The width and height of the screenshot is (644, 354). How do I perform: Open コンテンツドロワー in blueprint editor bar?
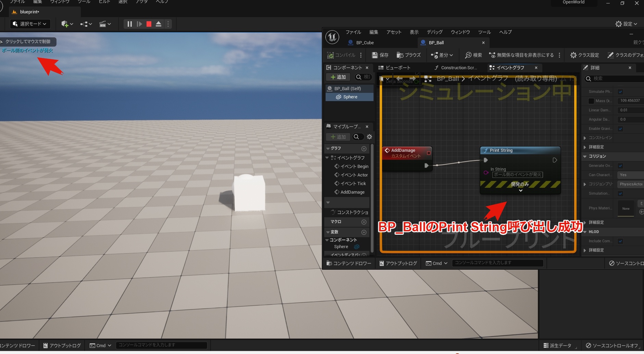[349, 264]
